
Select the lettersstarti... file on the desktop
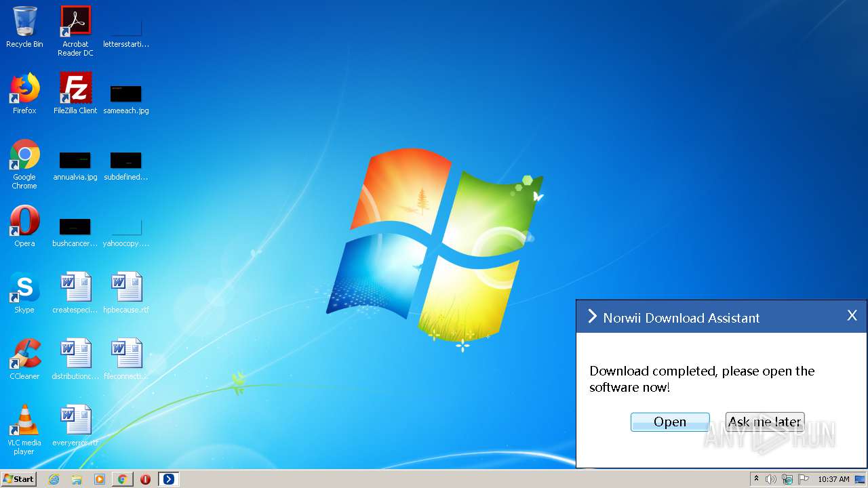(126, 31)
